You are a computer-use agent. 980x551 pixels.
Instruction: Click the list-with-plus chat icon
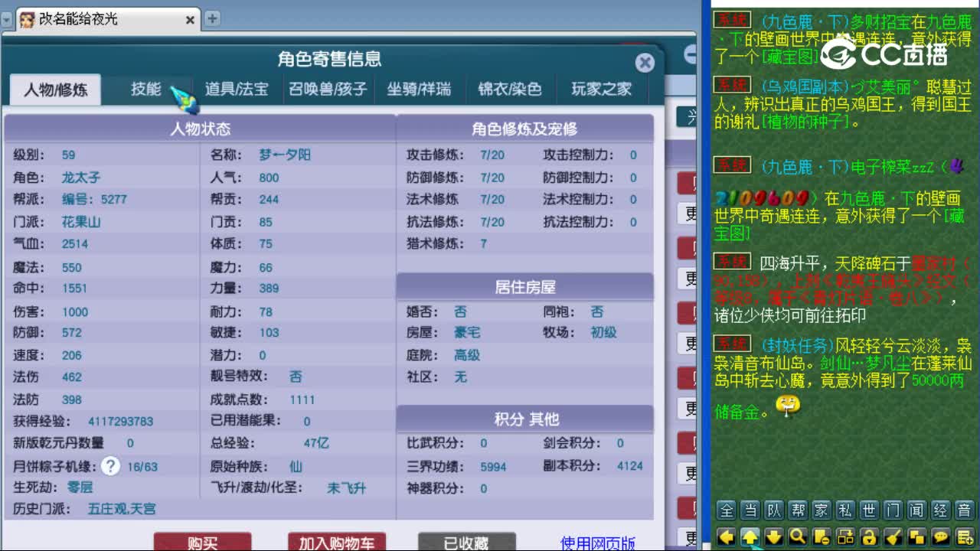964,536
